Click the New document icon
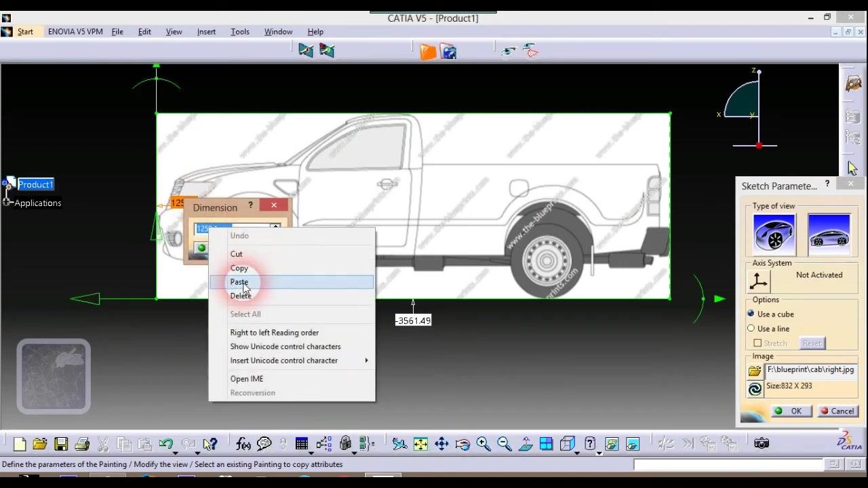Image resolution: width=868 pixels, height=488 pixels. [20, 444]
